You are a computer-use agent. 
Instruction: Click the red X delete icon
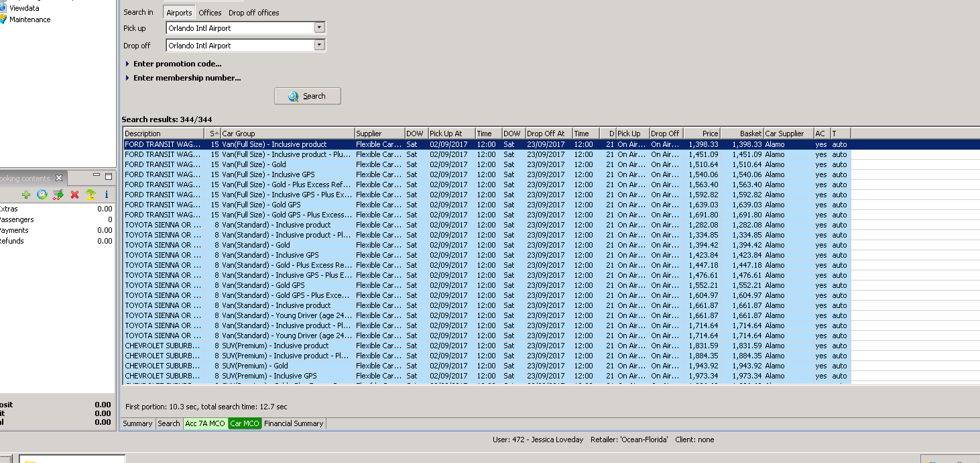pos(74,195)
